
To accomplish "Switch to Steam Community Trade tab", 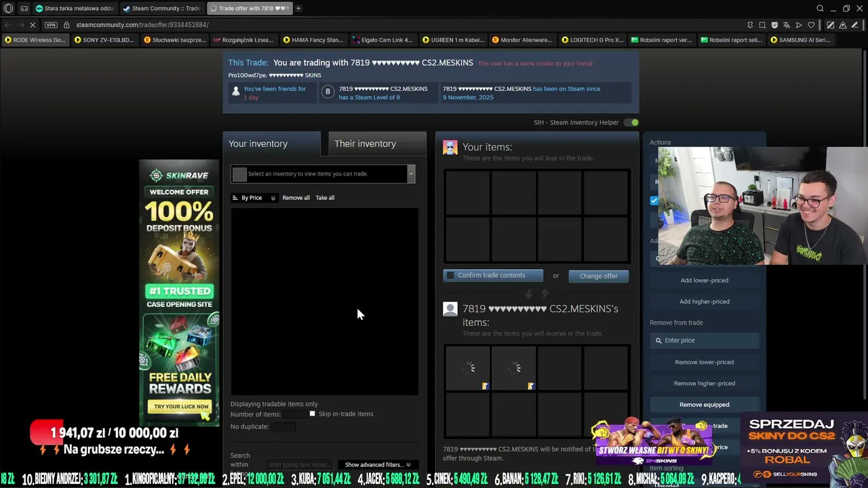I will tap(161, 9).
